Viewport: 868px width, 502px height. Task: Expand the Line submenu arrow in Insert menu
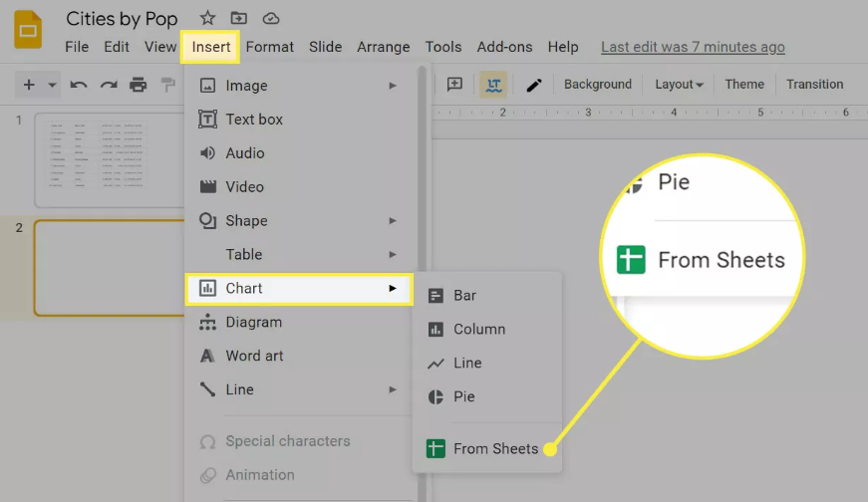click(393, 389)
